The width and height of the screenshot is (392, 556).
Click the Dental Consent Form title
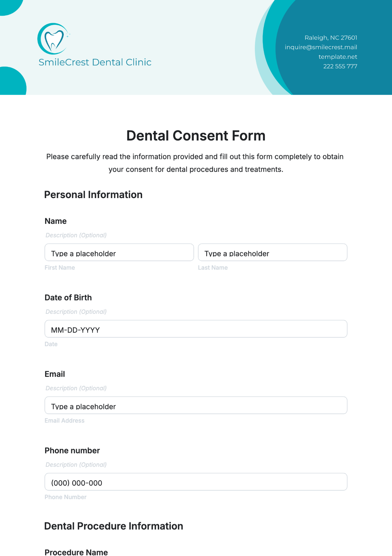(196, 136)
